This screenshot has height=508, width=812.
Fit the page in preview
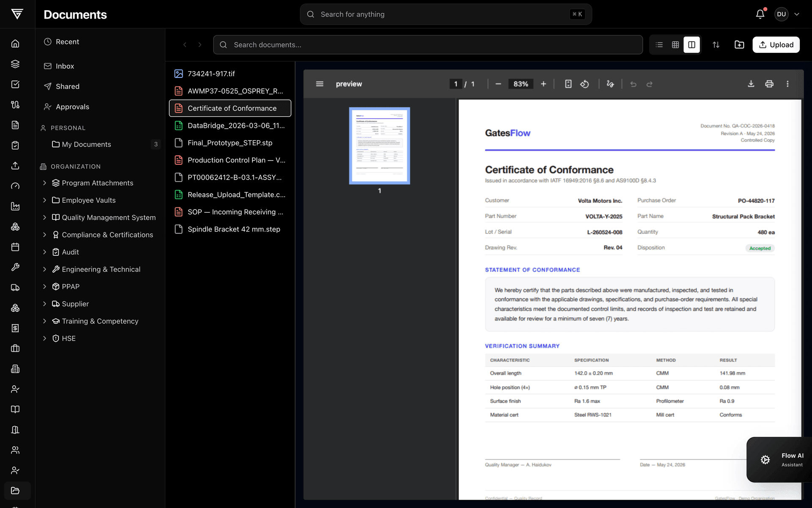pyautogui.click(x=568, y=84)
